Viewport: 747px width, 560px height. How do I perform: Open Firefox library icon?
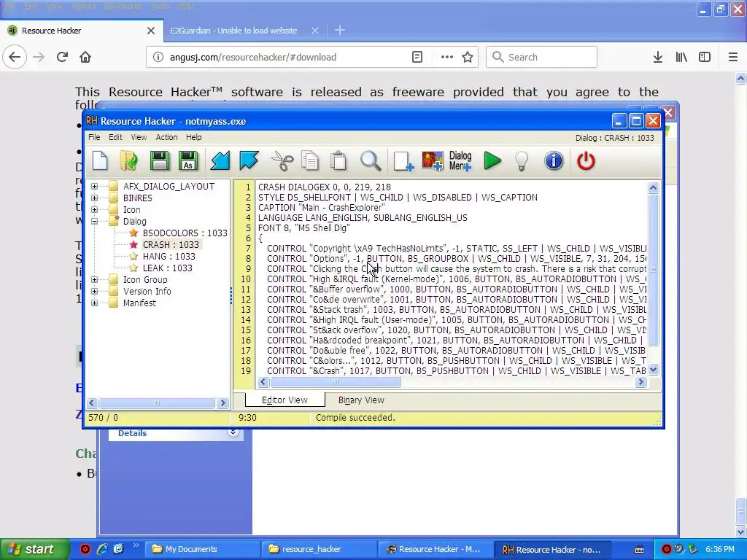coord(681,57)
